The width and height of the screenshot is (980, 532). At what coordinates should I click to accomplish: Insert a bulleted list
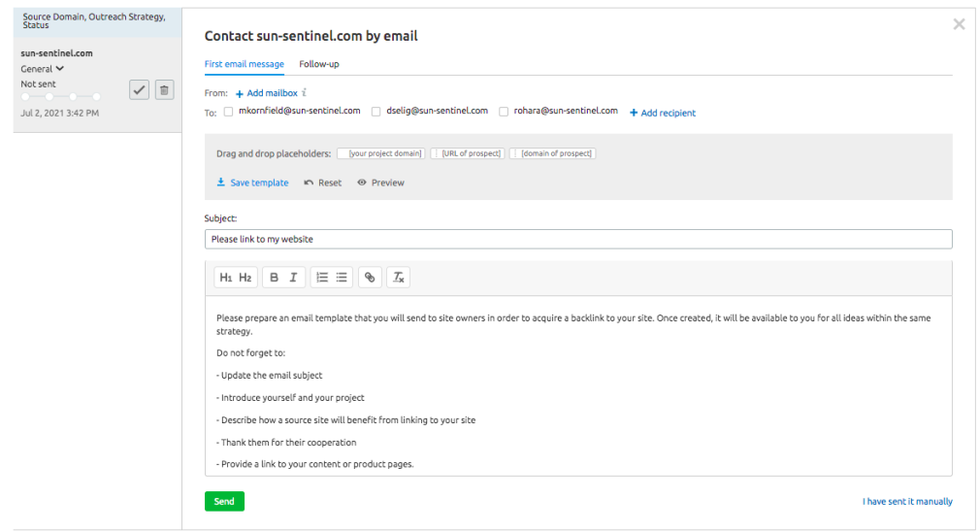pyautogui.click(x=342, y=278)
